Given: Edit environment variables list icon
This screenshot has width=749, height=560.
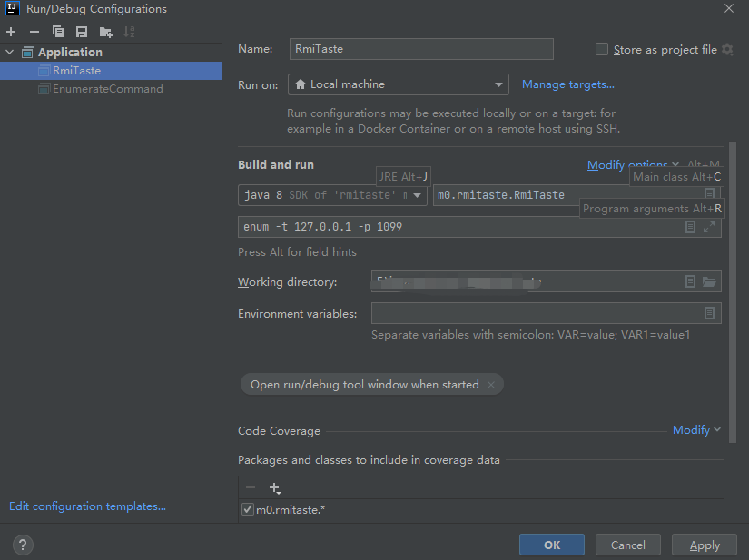Looking at the screenshot, I should [709, 313].
